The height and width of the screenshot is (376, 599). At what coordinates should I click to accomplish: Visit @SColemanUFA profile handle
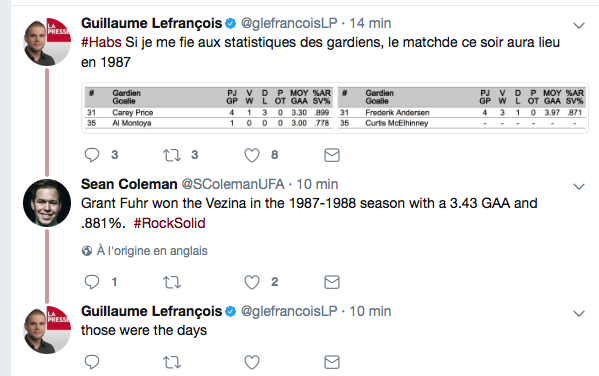click(233, 184)
